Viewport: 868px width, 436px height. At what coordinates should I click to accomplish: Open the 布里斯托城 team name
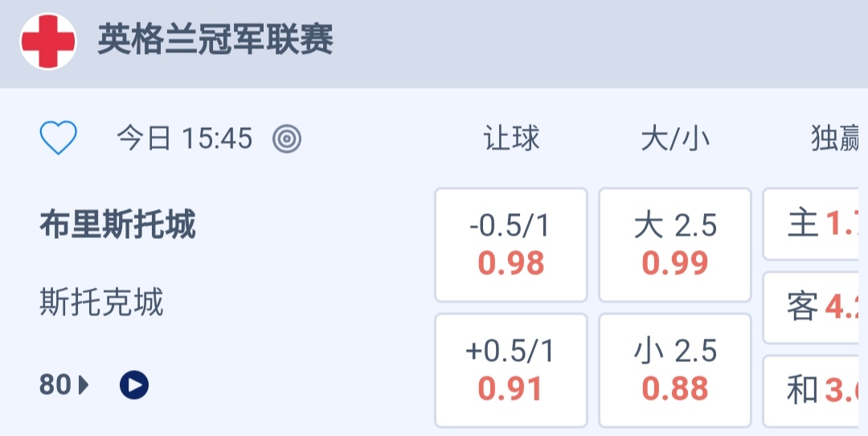[117, 225]
